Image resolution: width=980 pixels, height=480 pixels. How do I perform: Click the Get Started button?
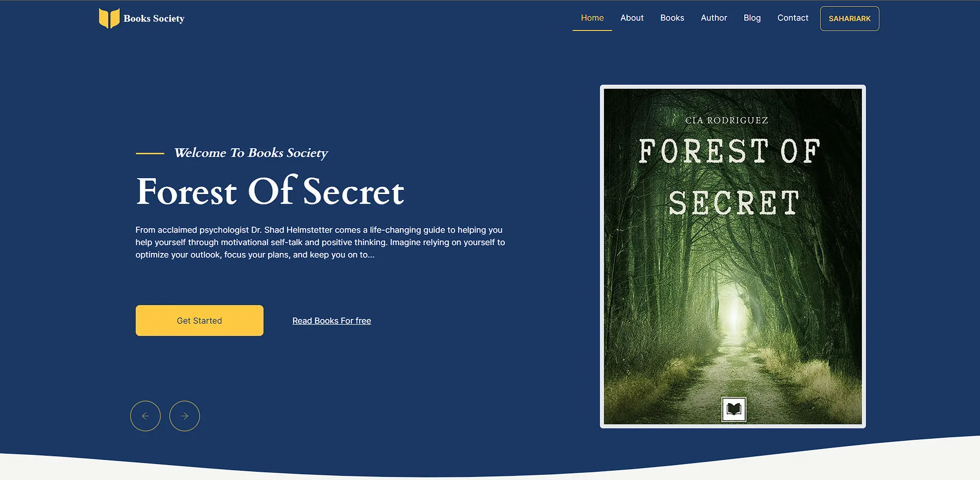(200, 321)
